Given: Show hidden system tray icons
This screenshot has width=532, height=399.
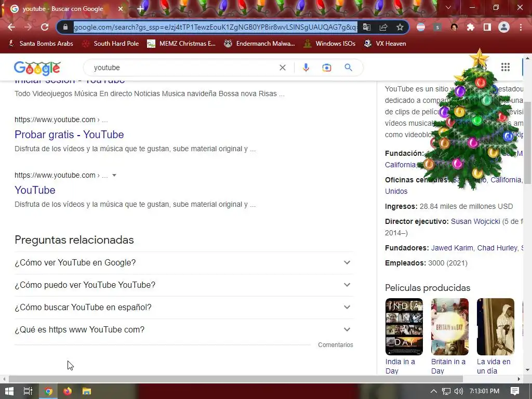Looking at the screenshot, I should coord(433,391).
